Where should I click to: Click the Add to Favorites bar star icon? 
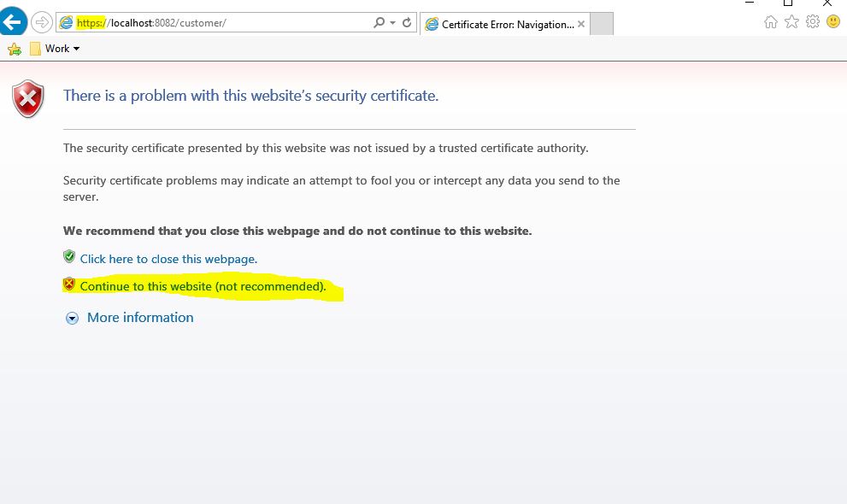pos(14,49)
